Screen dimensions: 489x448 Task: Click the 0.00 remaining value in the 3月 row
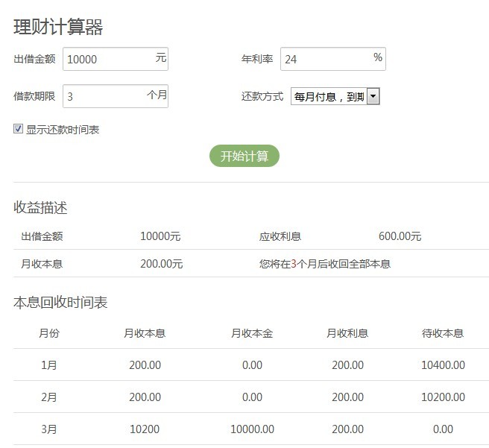coord(443,429)
